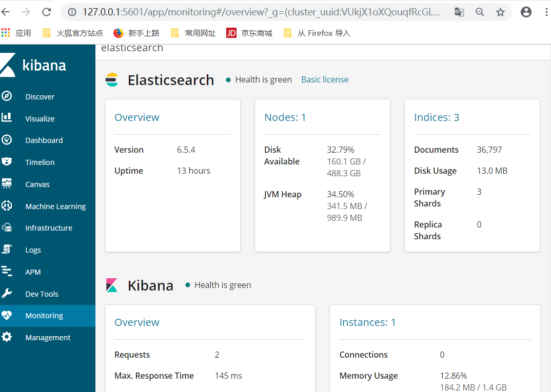Open Timelion mask icon
The width and height of the screenshot is (551, 392).
pyautogui.click(x=7, y=162)
